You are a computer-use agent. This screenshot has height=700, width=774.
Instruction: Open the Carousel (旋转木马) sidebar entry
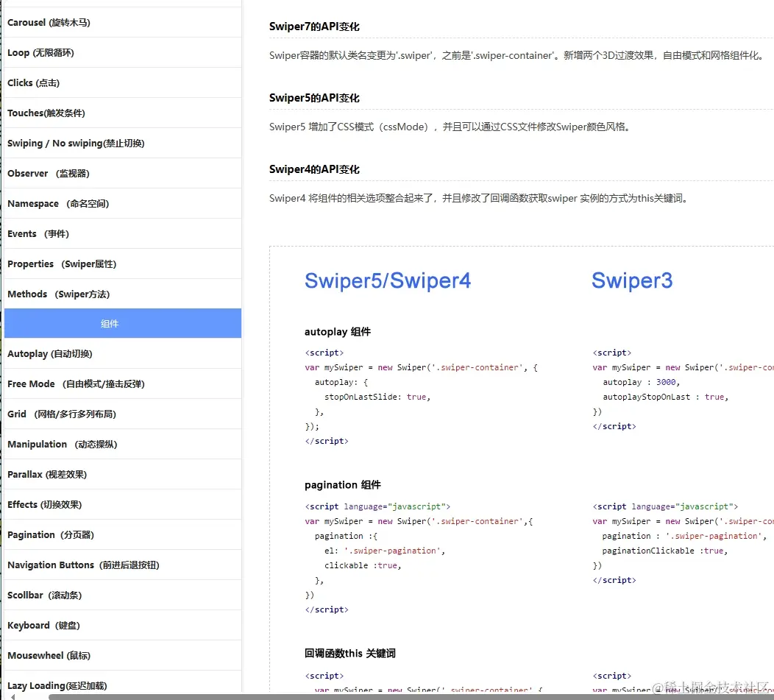point(122,22)
